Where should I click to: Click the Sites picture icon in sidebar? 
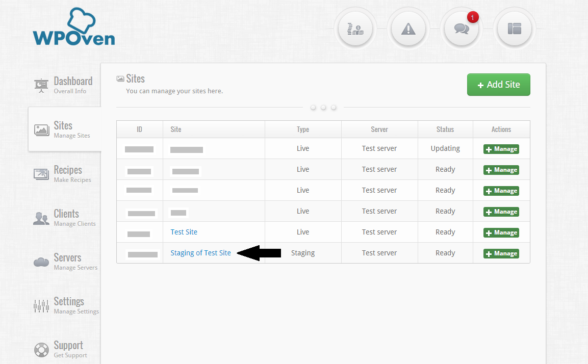pyautogui.click(x=41, y=129)
